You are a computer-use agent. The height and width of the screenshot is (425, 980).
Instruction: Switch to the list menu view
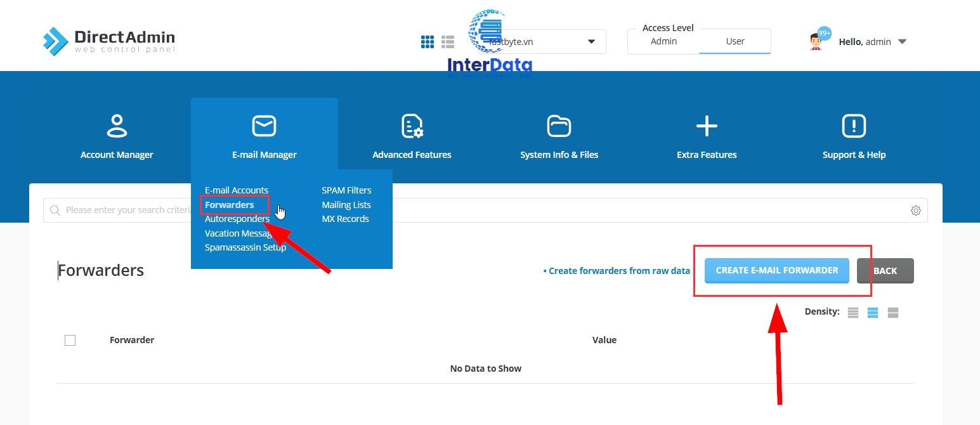tap(448, 42)
